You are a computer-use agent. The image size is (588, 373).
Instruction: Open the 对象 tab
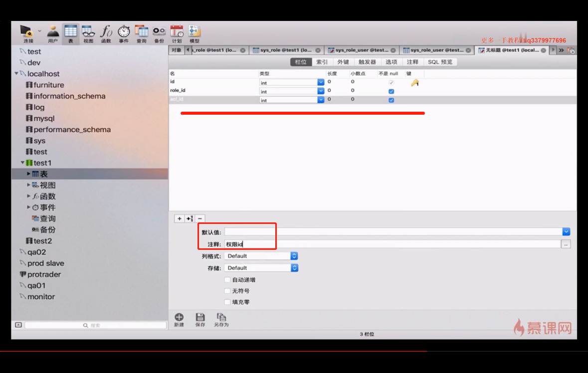click(x=176, y=50)
